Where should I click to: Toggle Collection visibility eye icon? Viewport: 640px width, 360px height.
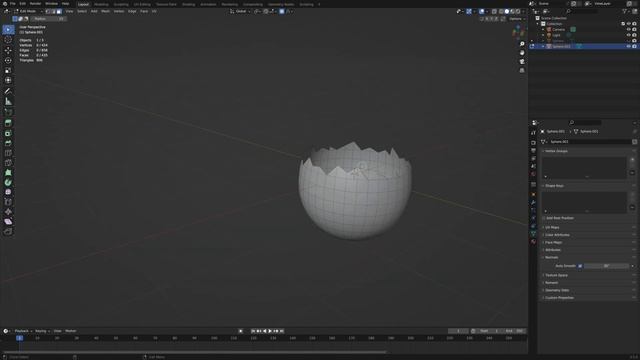(629, 24)
